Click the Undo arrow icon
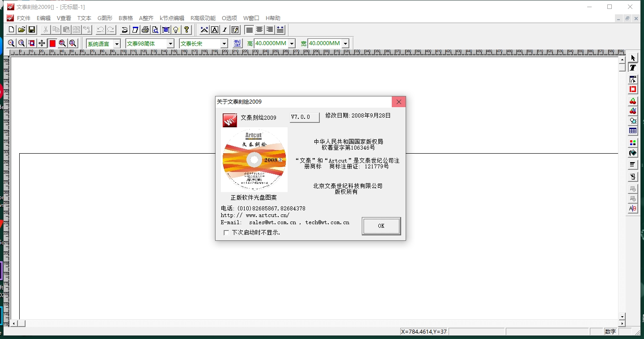Image resolution: width=644 pixels, height=339 pixels. click(x=101, y=30)
